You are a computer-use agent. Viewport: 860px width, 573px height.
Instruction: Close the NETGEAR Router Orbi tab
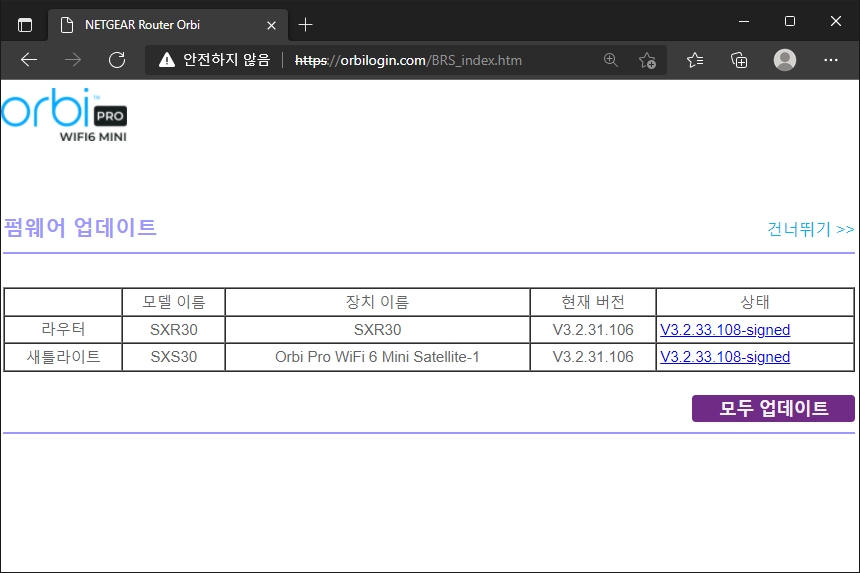[271, 25]
